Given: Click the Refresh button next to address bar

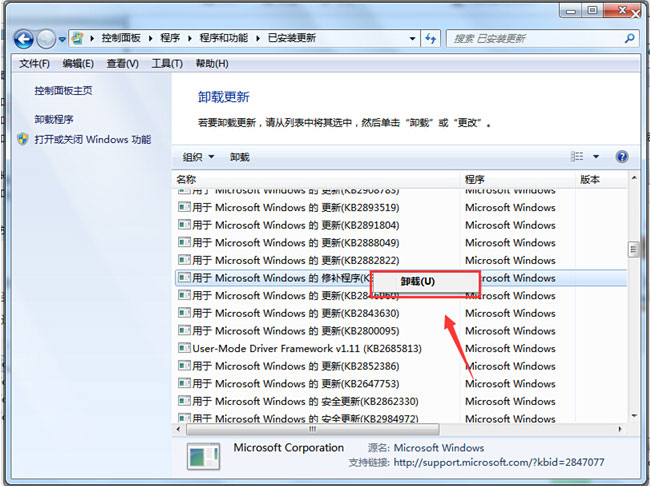Looking at the screenshot, I should 431,39.
